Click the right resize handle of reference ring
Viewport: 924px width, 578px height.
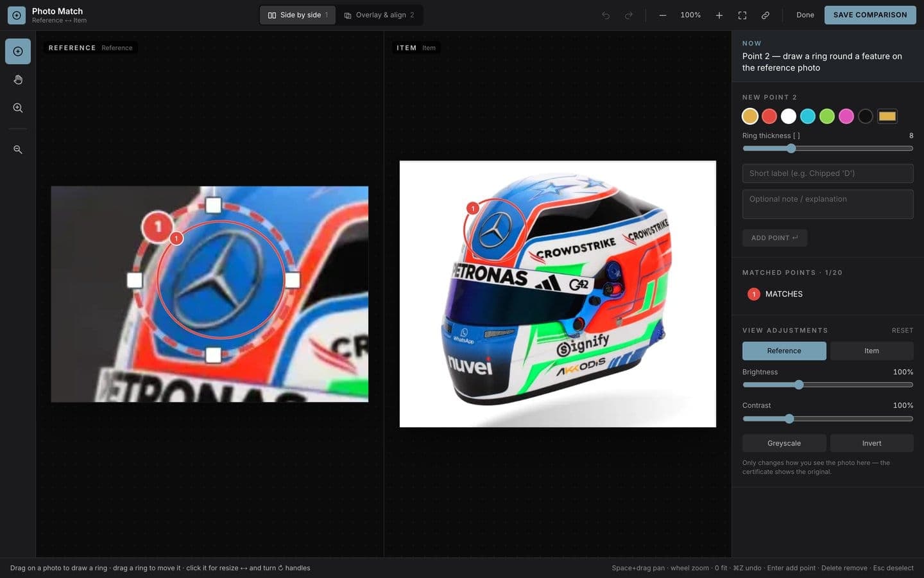tap(292, 280)
